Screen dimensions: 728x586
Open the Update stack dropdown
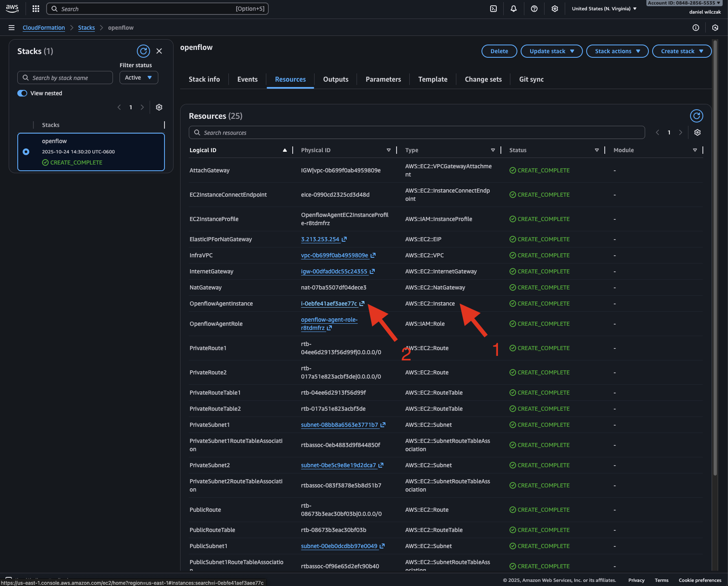[551, 51]
